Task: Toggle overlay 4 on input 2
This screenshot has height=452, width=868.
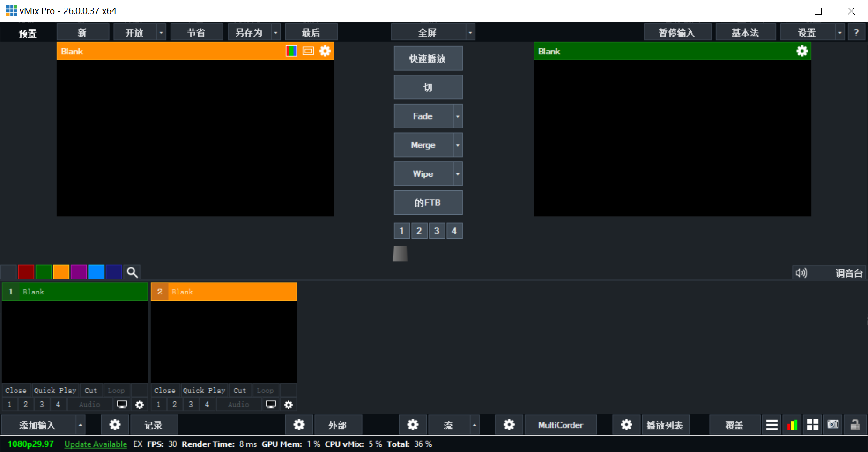Action: tap(207, 405)
